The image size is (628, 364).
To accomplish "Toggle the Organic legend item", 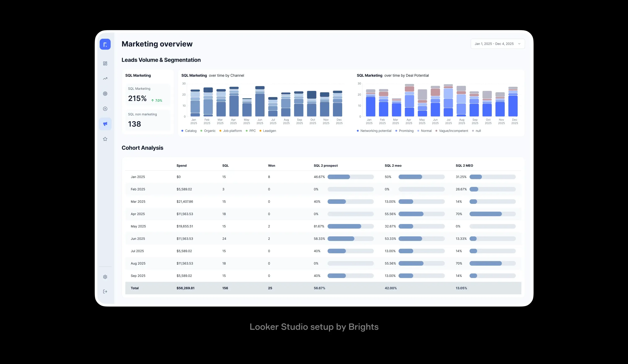I will 208,131.
